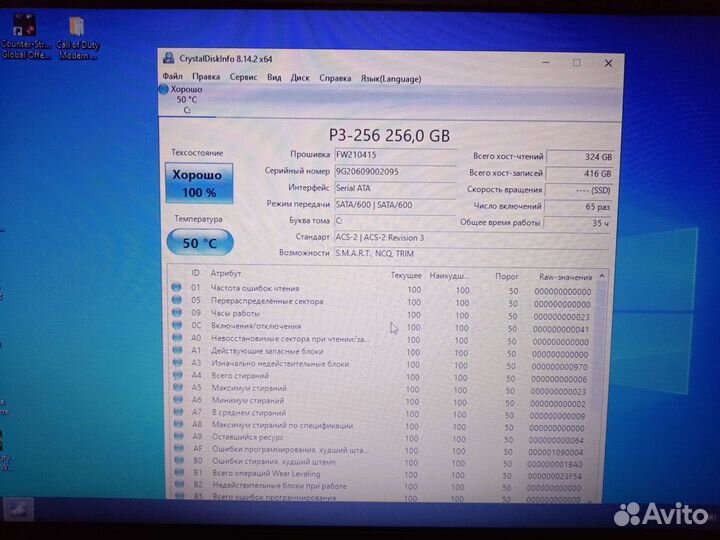Screen dimensions: 720x540
Task: Open the Язык(Language) menu
Action: (x=391, y=79)
